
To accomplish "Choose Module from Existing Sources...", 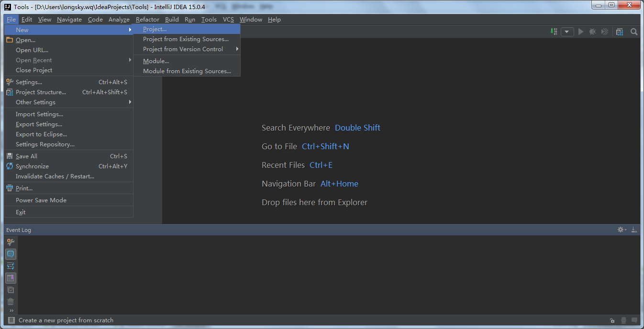I will click(x=187, y=71).
